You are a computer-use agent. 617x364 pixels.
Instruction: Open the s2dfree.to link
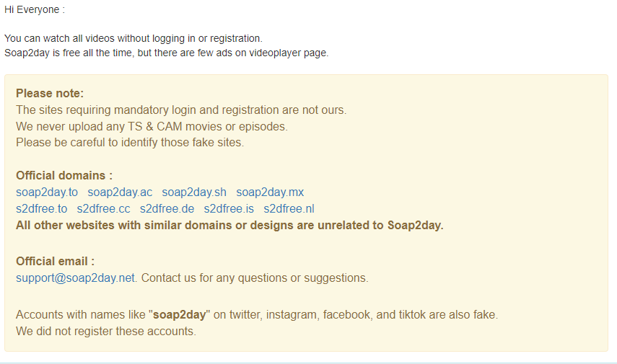pyautogui.click(x=42, y=209)
